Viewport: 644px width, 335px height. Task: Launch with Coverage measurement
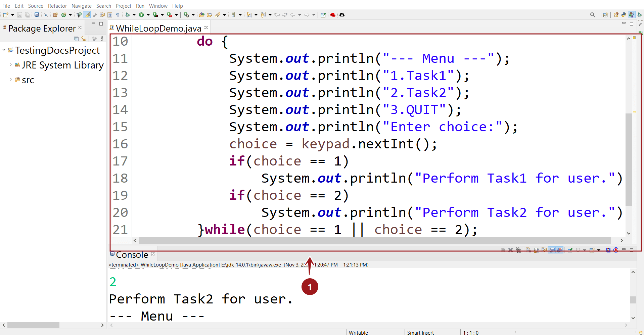point(155,14)
